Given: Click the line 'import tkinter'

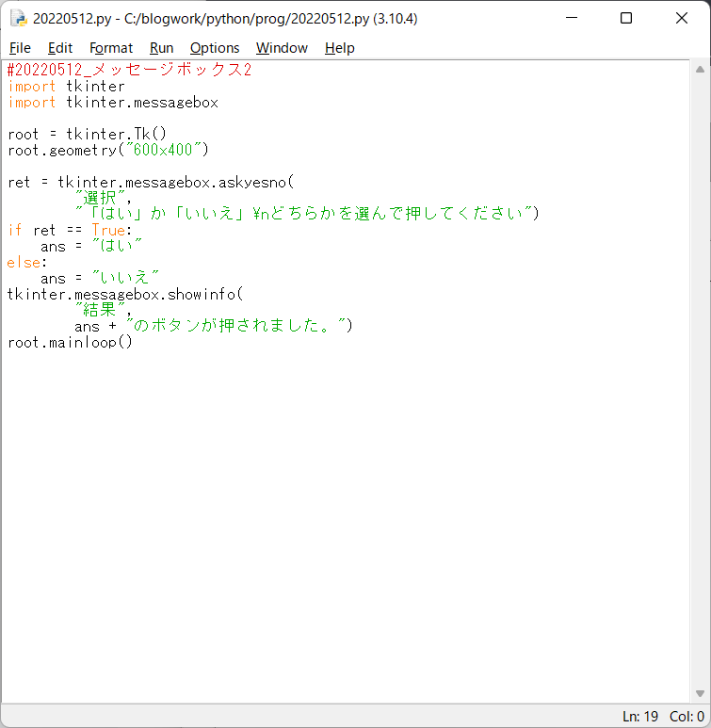Looking at the screenshot, I should coord(67,87).
